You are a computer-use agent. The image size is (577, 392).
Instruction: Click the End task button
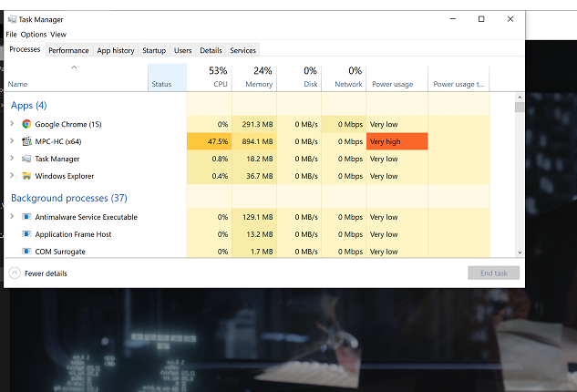pyautogui.click(x=493, y=273)
